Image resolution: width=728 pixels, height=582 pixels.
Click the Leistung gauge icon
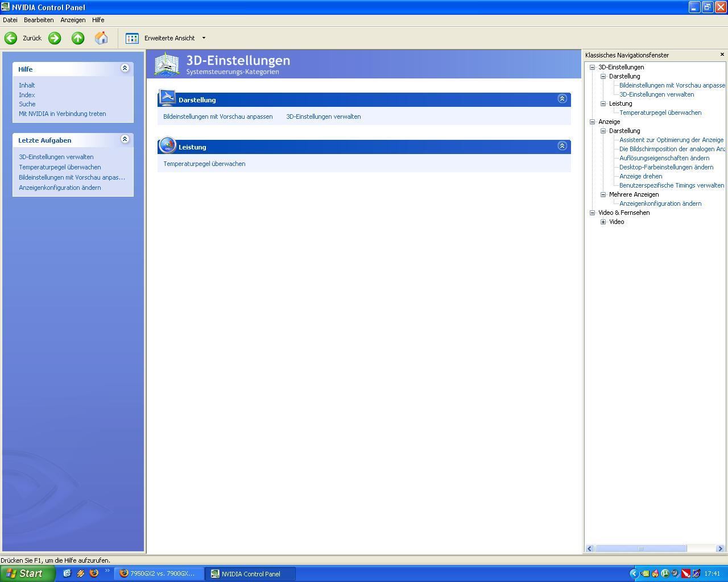[x=167, y=145]
